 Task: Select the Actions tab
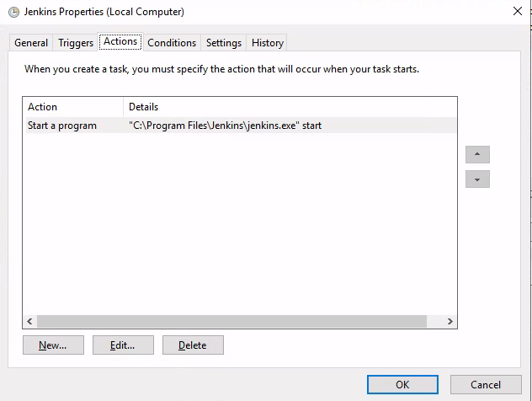coord(120,41)
